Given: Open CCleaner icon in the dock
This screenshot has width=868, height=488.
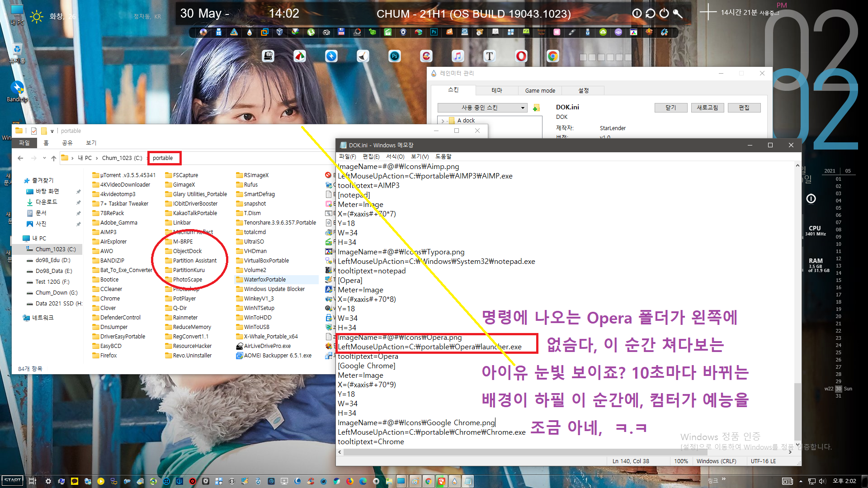Looking at the screenshot, I should pyautogui.click(x=426, y=56).
